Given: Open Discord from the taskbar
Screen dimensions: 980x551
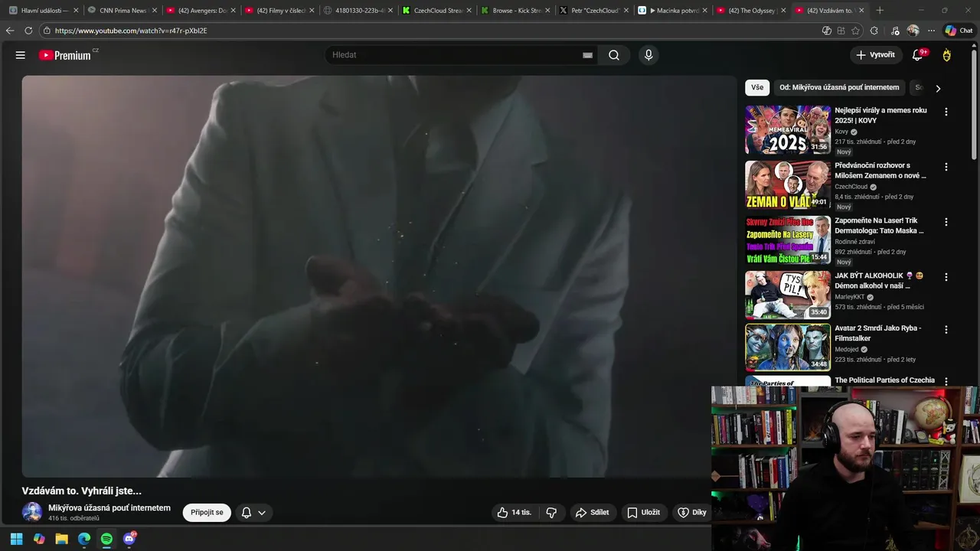Looking at the screenshot, I should [129, 539].
